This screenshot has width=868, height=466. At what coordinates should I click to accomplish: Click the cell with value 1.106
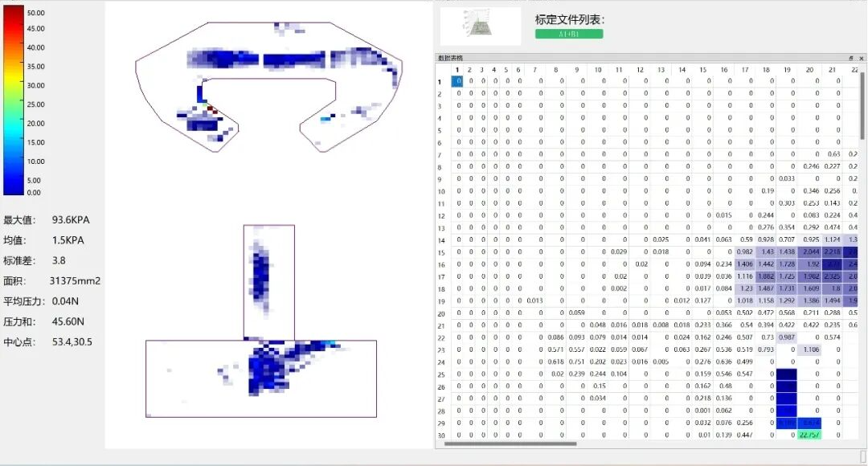point(810,349)
